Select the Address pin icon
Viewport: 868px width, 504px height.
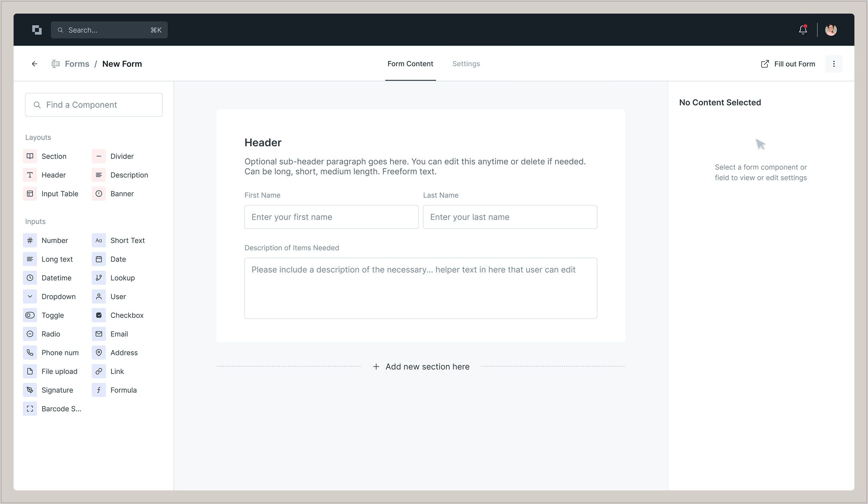click(x=99, y=353)
